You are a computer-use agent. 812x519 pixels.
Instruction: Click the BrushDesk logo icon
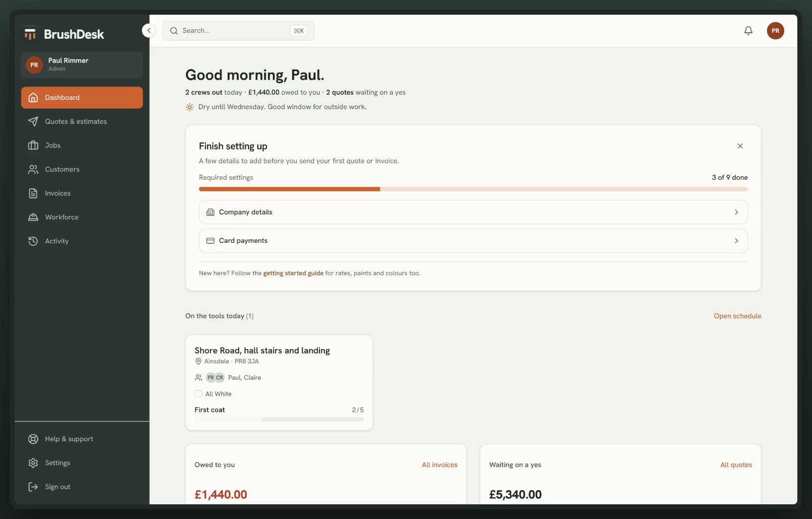30,34
